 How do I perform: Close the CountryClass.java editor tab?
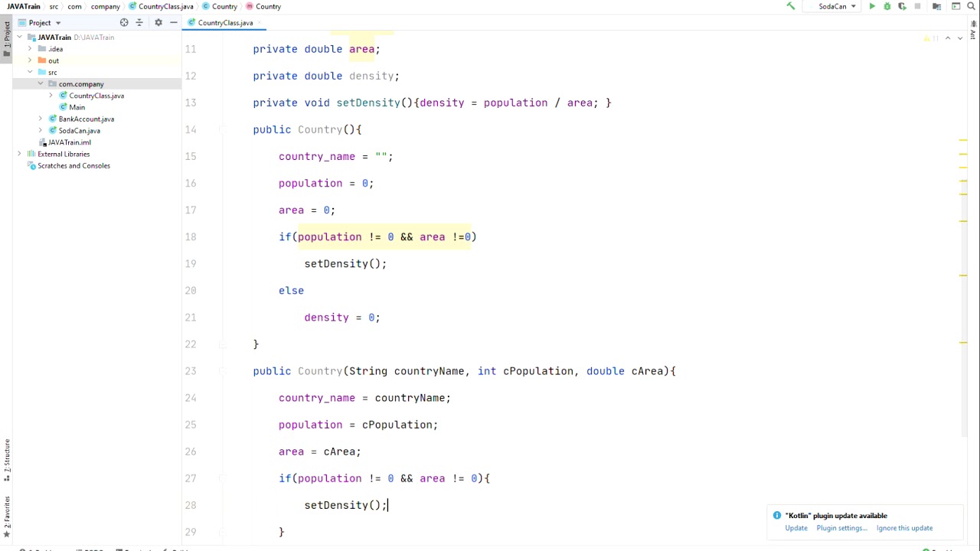click(261, 23)
